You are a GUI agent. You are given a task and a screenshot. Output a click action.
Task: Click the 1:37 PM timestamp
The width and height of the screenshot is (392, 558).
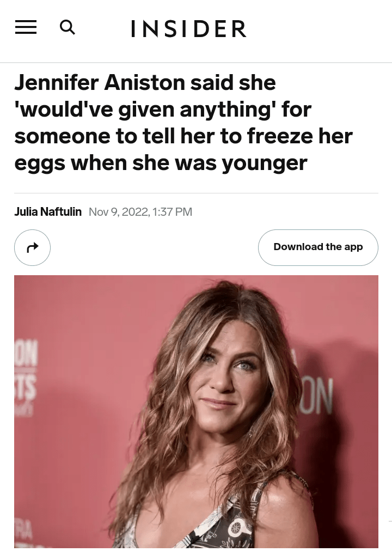172,211
